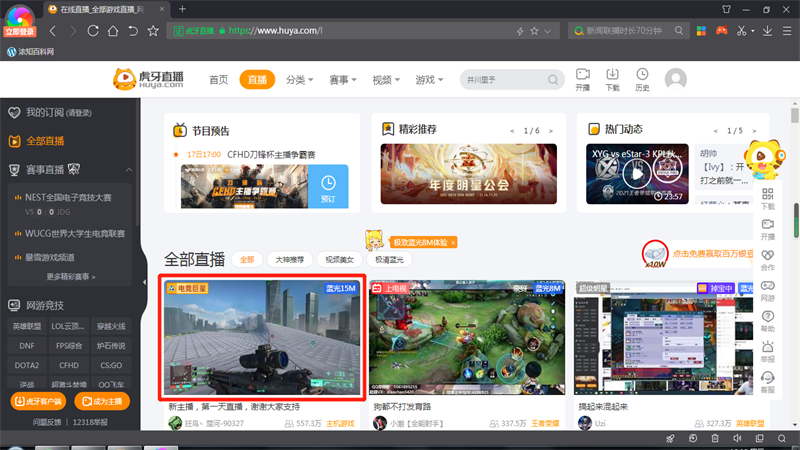Click 网游 gamepad icon in right sidebar
Image resolution: width=800 pixels, height=450 pixels.
click(767, 290)
